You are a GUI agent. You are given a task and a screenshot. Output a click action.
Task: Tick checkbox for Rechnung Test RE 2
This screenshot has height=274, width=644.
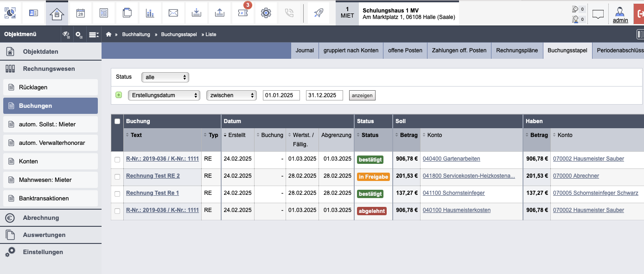(117, 176)
